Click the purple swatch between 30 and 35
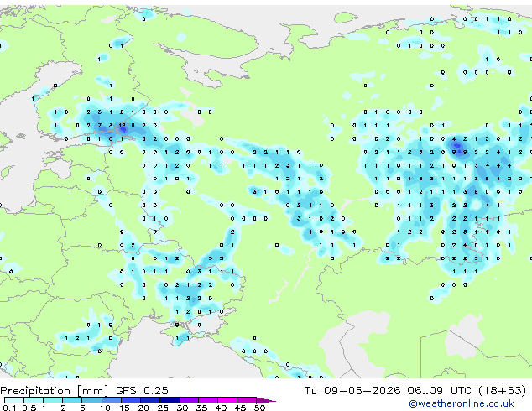532x411 pixels. click(189, 400)
